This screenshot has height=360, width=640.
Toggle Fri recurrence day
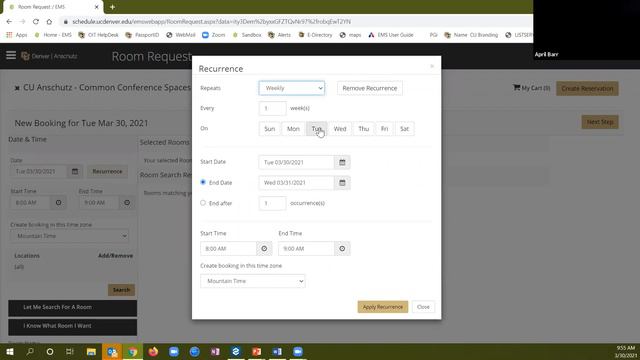coord(384,129)
